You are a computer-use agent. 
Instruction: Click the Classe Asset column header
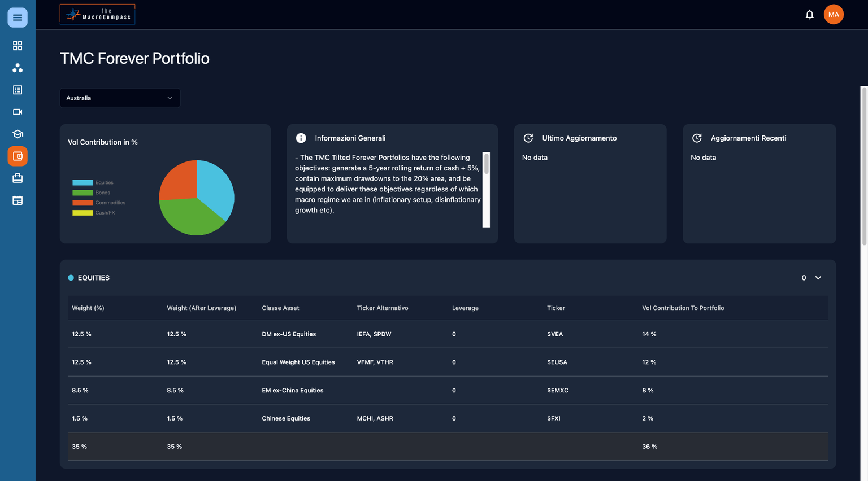[280, 308]
